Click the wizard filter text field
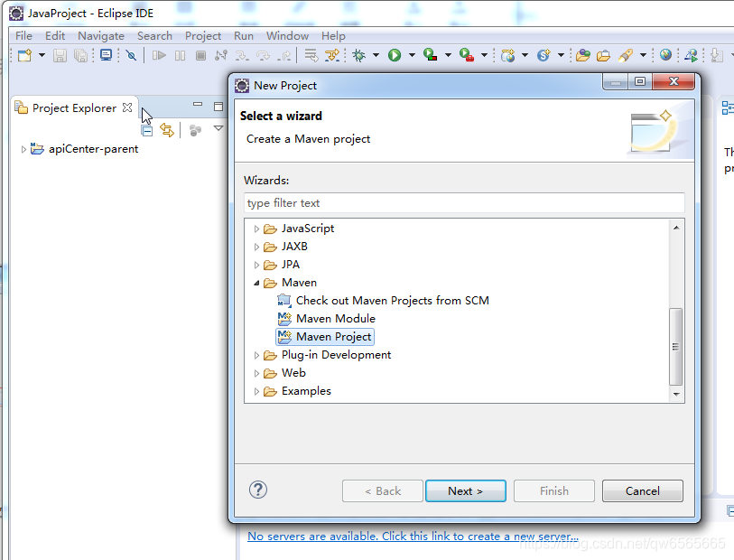Screen dimensions: 734x560 464,202
